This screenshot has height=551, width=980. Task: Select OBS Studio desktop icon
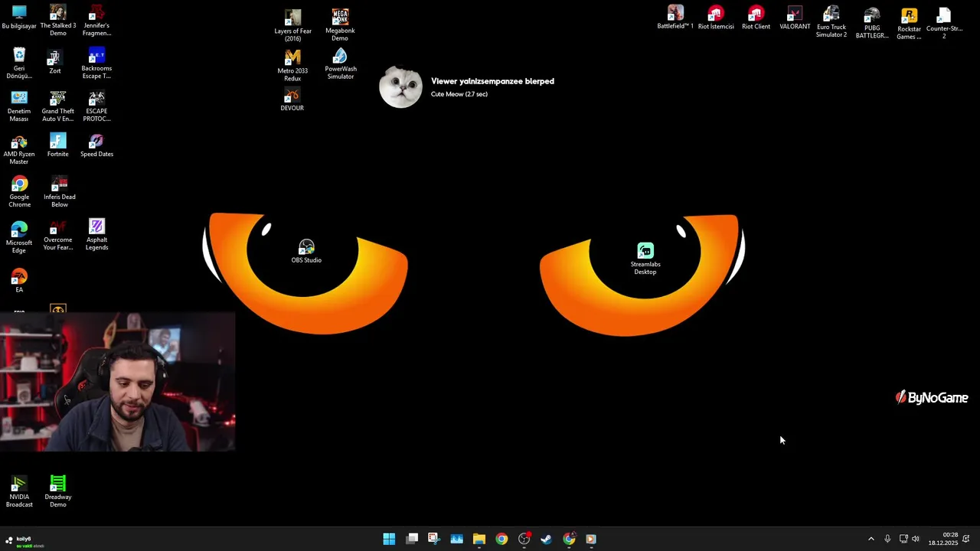click(x=306, y=251)
